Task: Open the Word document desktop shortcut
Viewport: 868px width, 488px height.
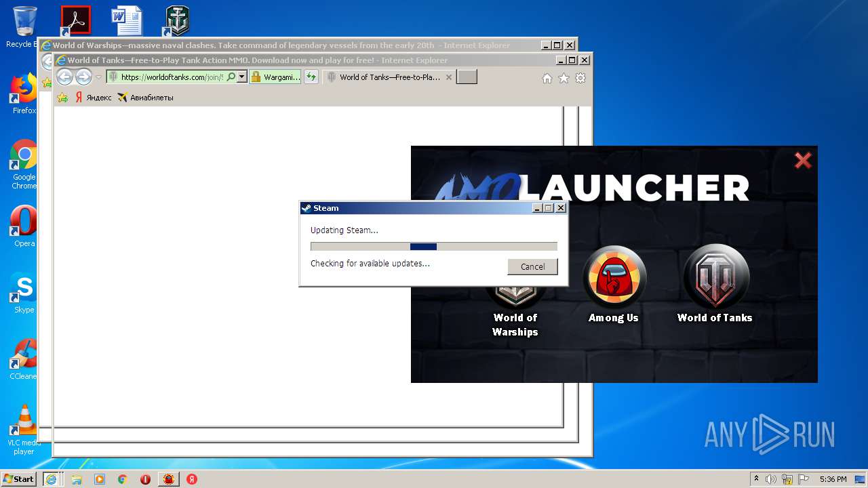Action: click(127, 20)
